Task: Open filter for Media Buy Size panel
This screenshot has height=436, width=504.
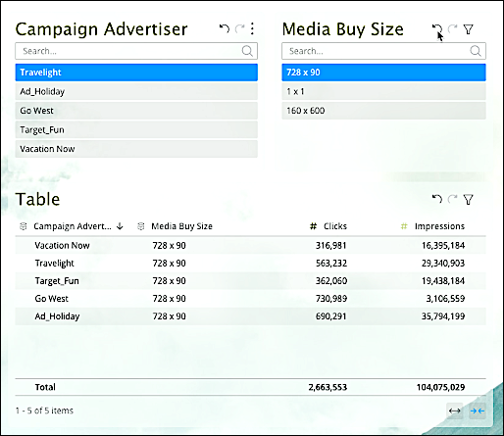Action: click(469, 29)
